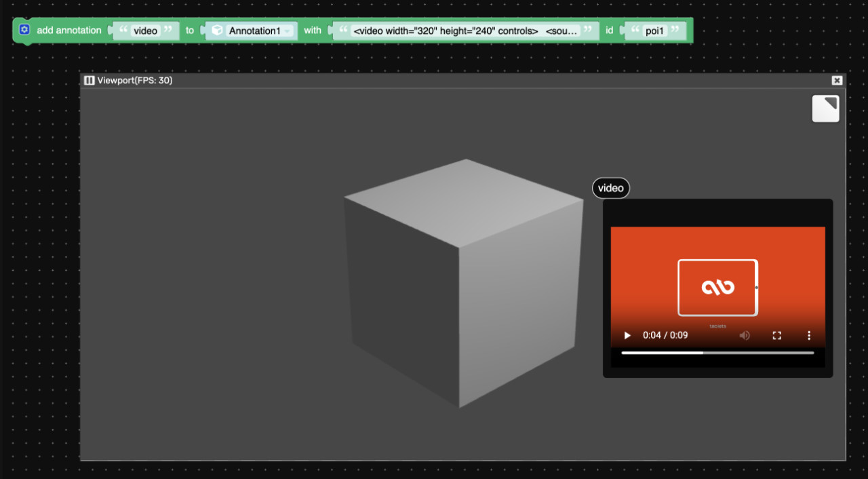This screenshot has width=868, height=479.
Task: Click the fullscreen corner button in viewport
Action: (x=825, y=109)
